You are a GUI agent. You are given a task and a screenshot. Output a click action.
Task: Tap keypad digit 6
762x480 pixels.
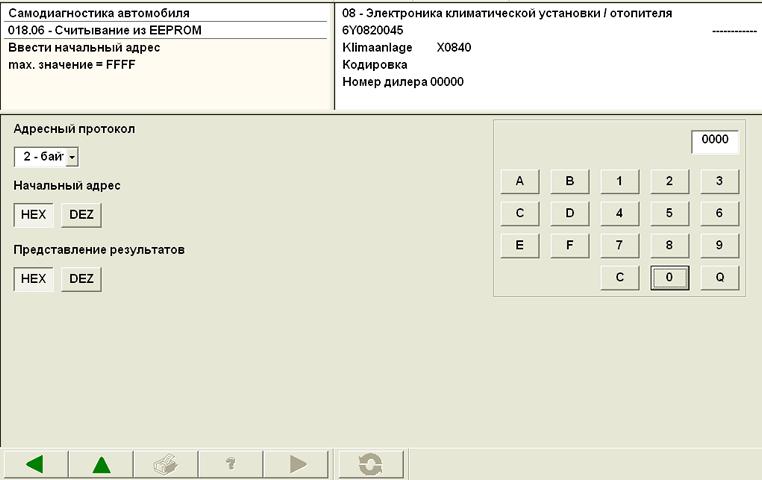coord(719,213)
